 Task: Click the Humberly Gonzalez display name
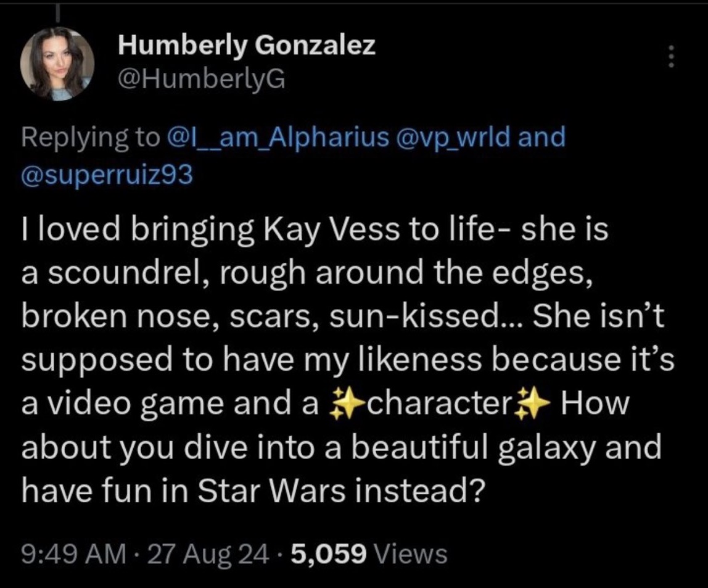pos(246,45)
